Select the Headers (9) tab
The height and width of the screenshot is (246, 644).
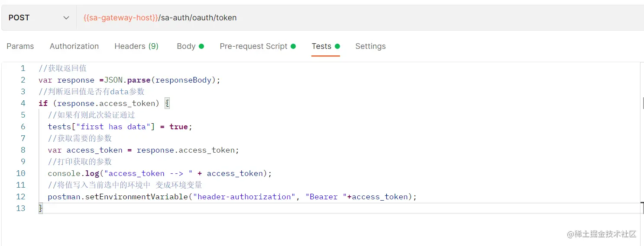coord(136,46)
